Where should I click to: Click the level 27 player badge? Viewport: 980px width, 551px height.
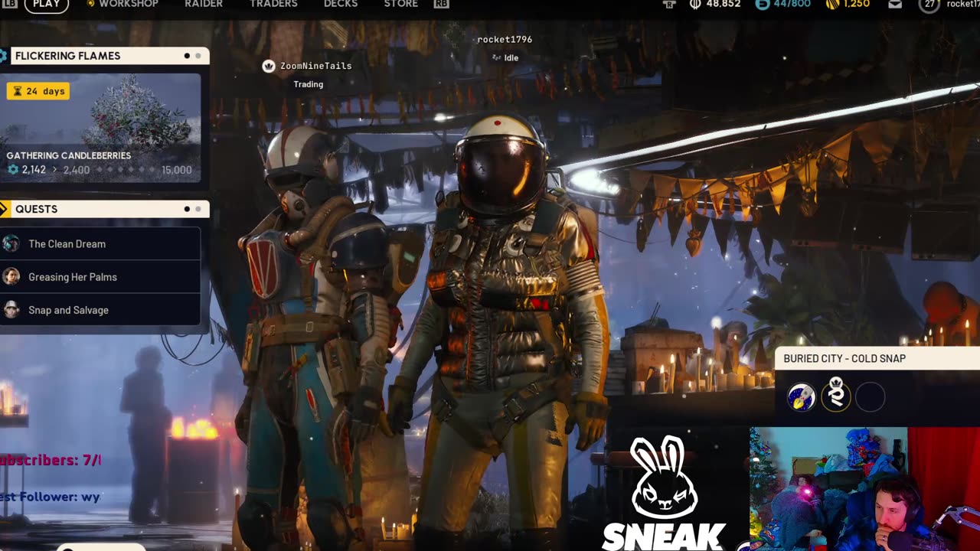(929, 5)
